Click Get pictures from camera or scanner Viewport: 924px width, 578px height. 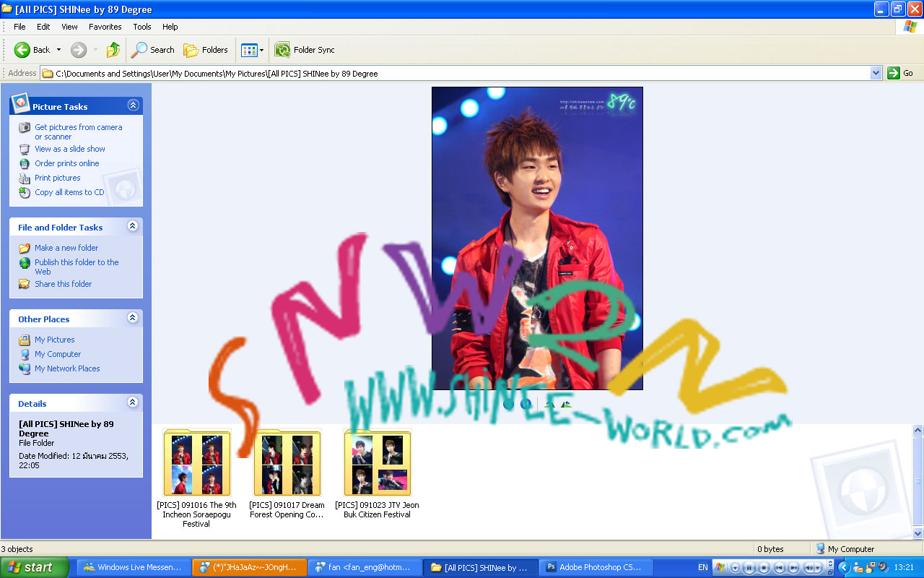tap(79, 131)
